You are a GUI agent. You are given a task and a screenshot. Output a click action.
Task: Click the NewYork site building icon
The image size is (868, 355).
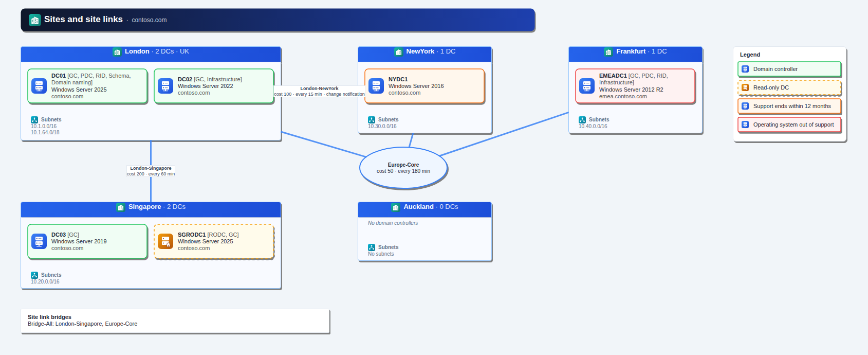click(x=399, y=52)
